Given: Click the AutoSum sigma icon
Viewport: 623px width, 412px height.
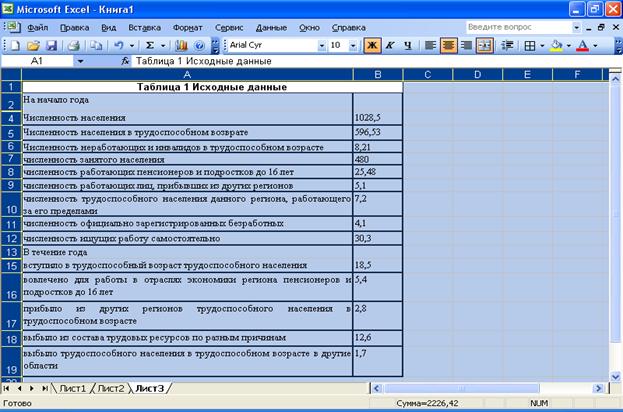Looking at the screenshot, I should tap(150, 46).
